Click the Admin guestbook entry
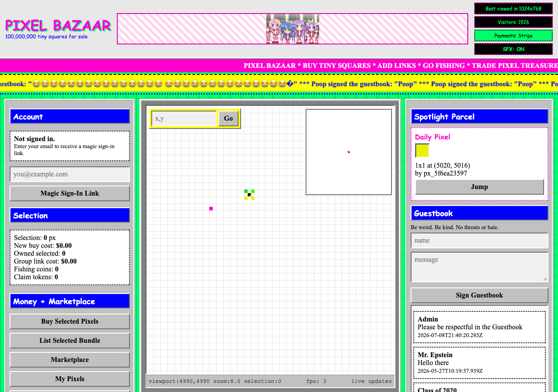This screenshot has height=392, width=558. click(x=480, y=327)
